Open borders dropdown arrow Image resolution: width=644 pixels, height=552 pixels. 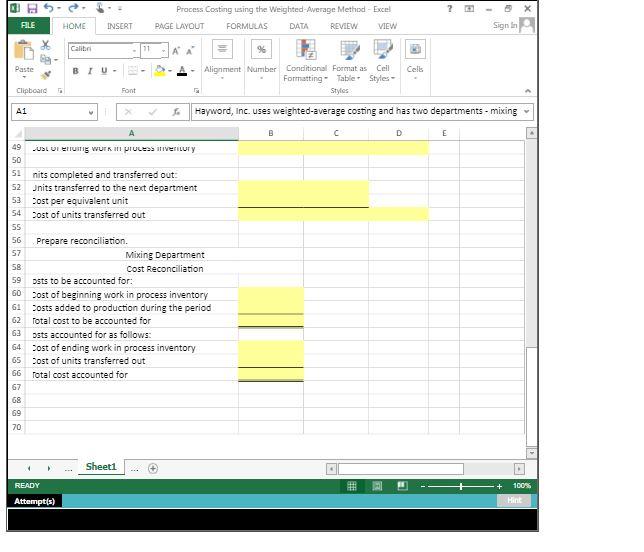(143, 71)
